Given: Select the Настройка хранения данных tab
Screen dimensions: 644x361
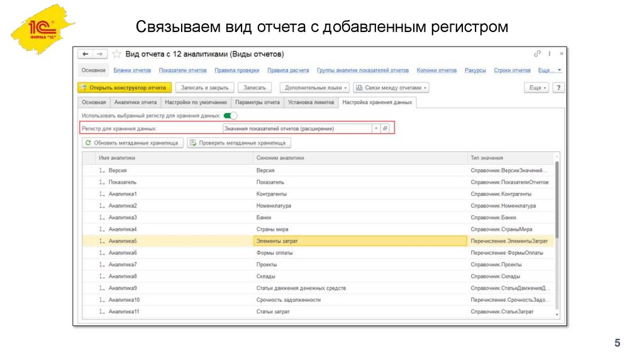Looking at the screenshot, I should (x=377, y=103).
